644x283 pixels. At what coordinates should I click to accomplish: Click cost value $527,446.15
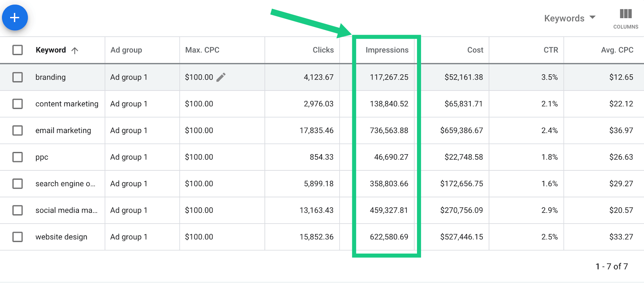[x=461, y=237]
